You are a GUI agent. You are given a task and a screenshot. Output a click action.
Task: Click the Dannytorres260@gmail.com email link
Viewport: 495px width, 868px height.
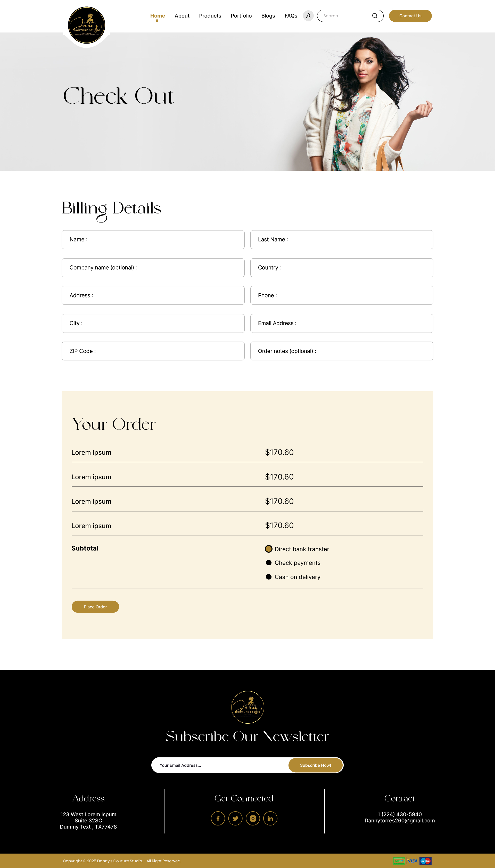click(399, 821)
